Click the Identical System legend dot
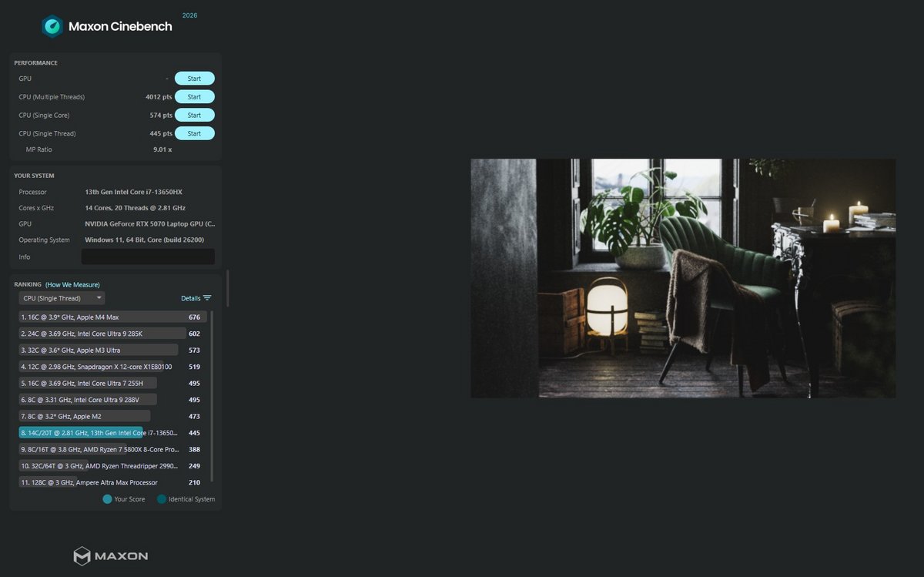Screen dimensions: 924x577 point(162,499)
